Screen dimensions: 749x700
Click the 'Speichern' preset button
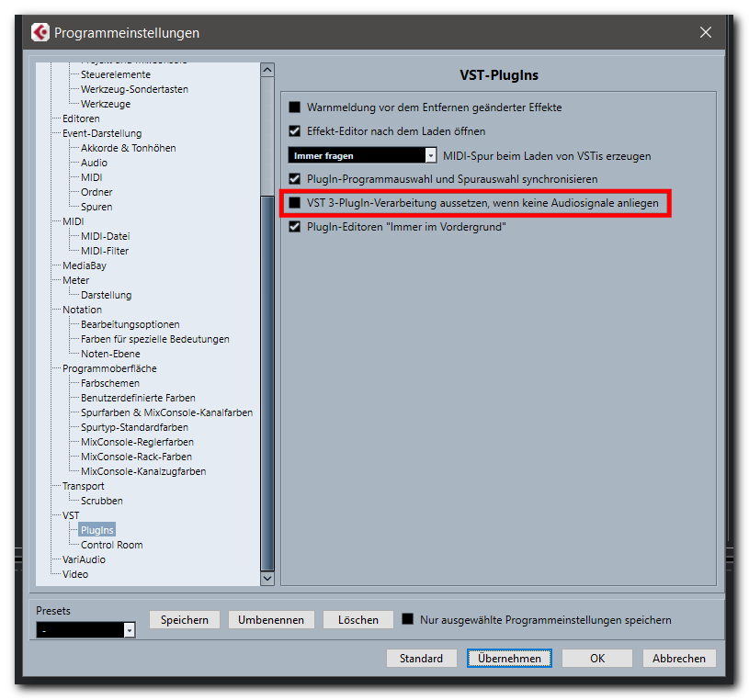click(184, 619)
